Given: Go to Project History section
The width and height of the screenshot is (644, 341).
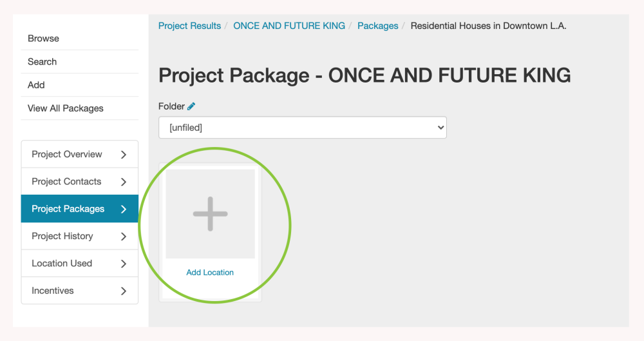Looking at the screenshot, I should (62, 237).
